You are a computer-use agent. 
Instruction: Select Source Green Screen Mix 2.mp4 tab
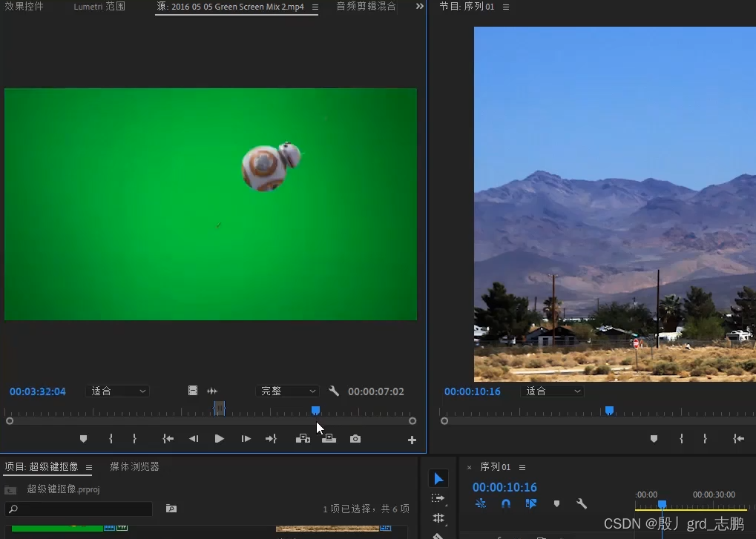pyautogui.click(x=231, y=7)
